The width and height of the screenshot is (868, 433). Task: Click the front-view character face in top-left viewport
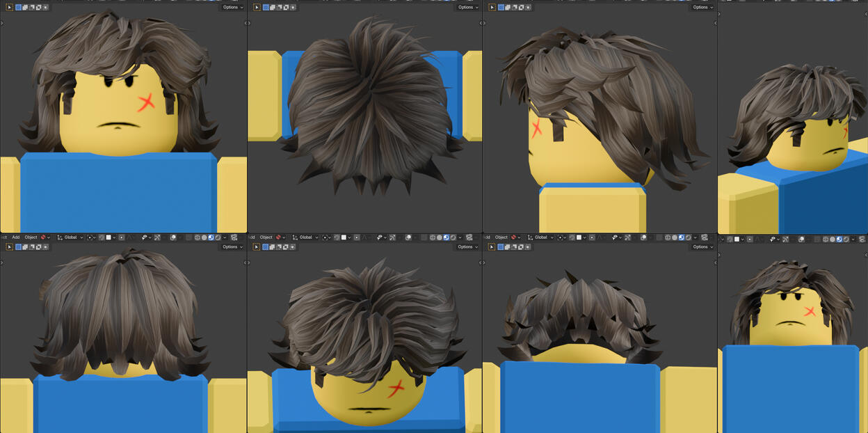click(118, 111)
